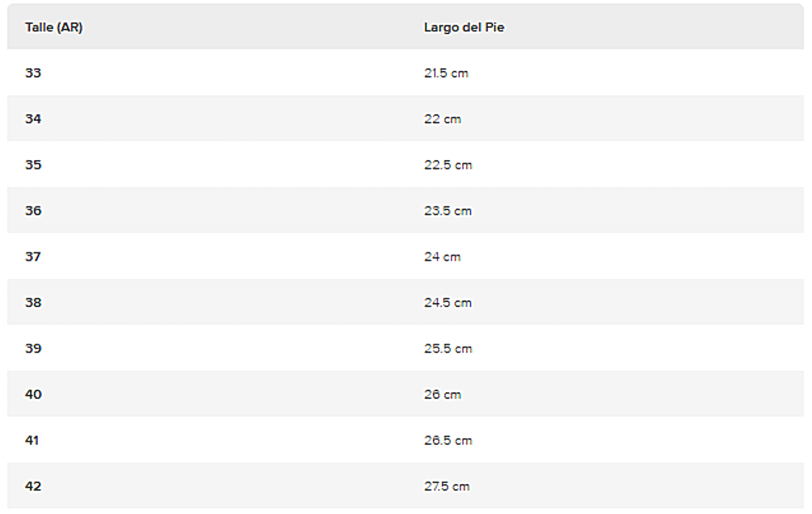Screen dimensions: 812x514
Task: Click the 26.5 cm measurement
Action: pos(448,440)
